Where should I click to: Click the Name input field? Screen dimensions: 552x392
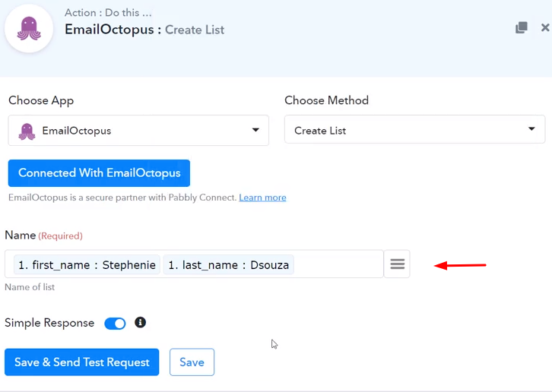194,264
